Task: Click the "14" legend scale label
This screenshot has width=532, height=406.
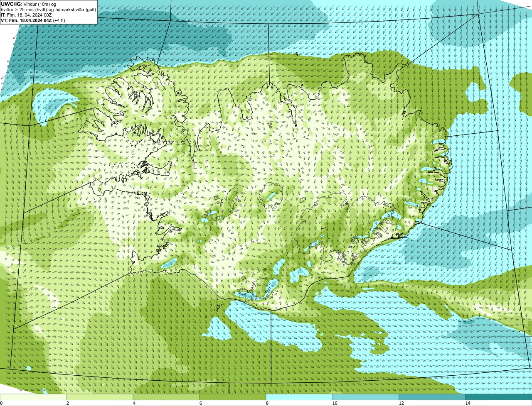Action: (468, 403)
